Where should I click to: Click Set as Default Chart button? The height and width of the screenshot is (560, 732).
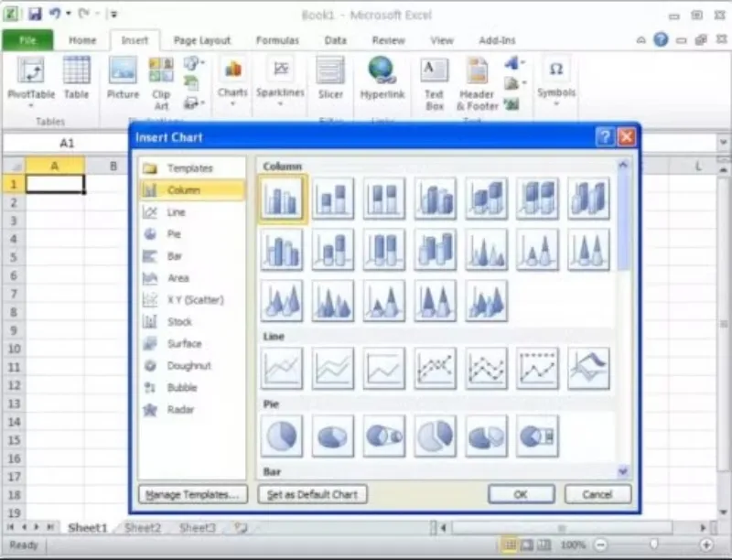click(312, 494)
